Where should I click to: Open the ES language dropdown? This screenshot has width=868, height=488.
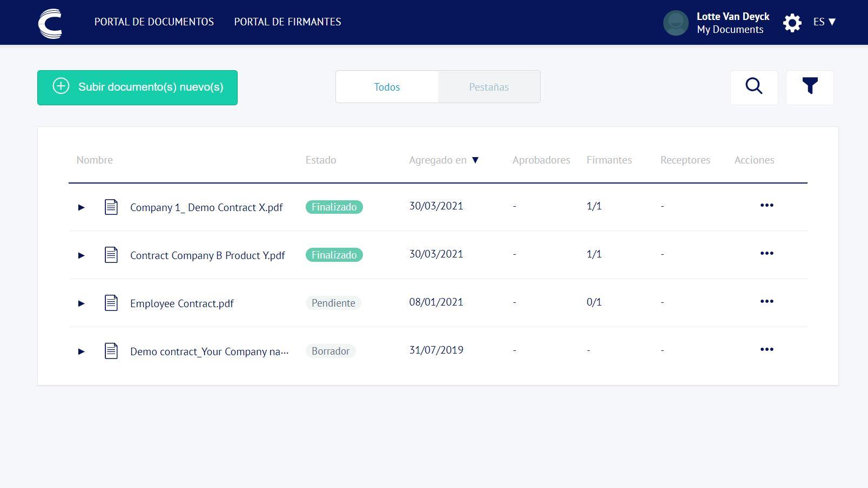[x=824, y=22]
